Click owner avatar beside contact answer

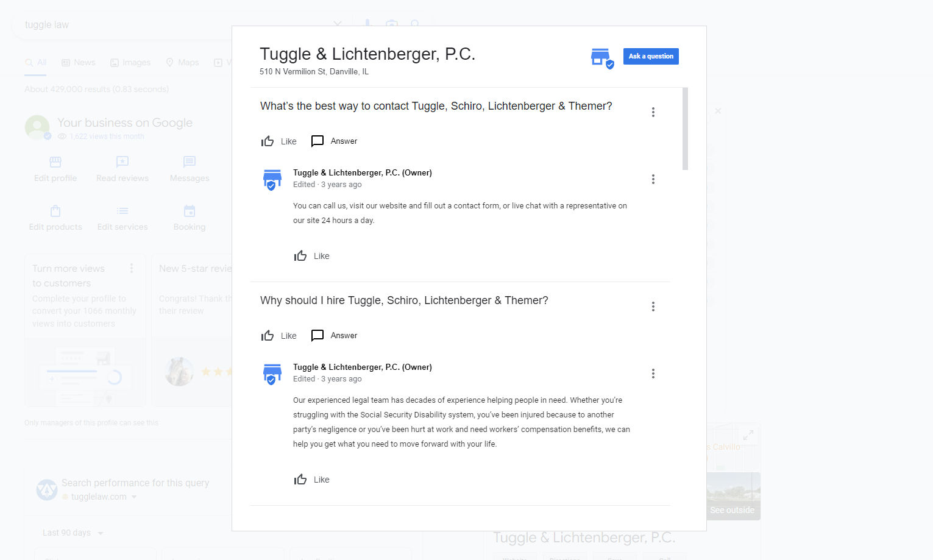[272, 180]
